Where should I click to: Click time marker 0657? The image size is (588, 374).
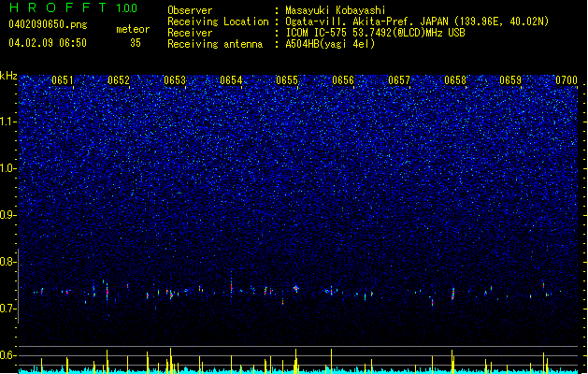(x=399, y=80)
